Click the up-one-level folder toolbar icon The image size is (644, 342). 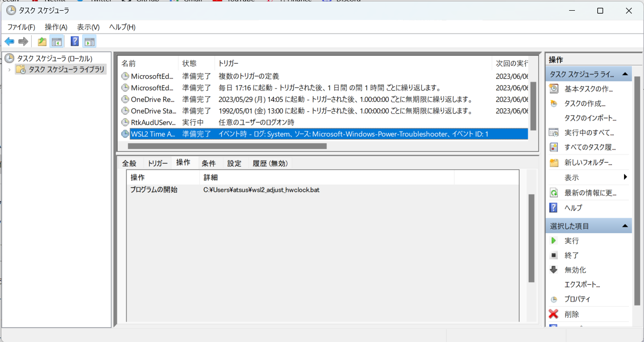click(42, 42)
